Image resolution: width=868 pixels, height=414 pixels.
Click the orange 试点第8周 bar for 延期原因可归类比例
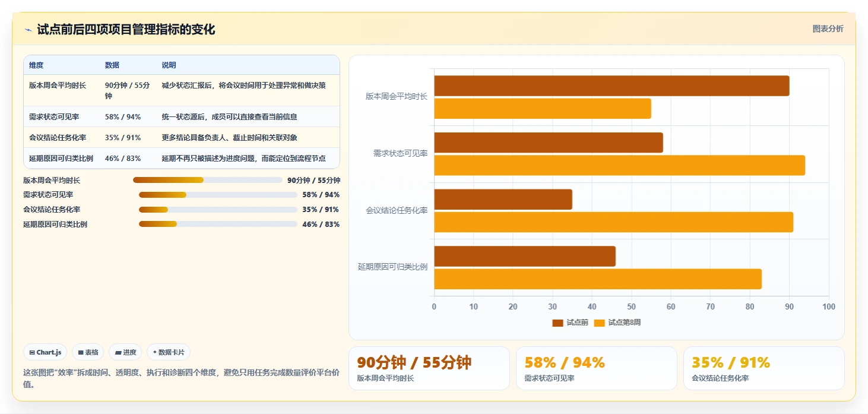click(598, 279)
